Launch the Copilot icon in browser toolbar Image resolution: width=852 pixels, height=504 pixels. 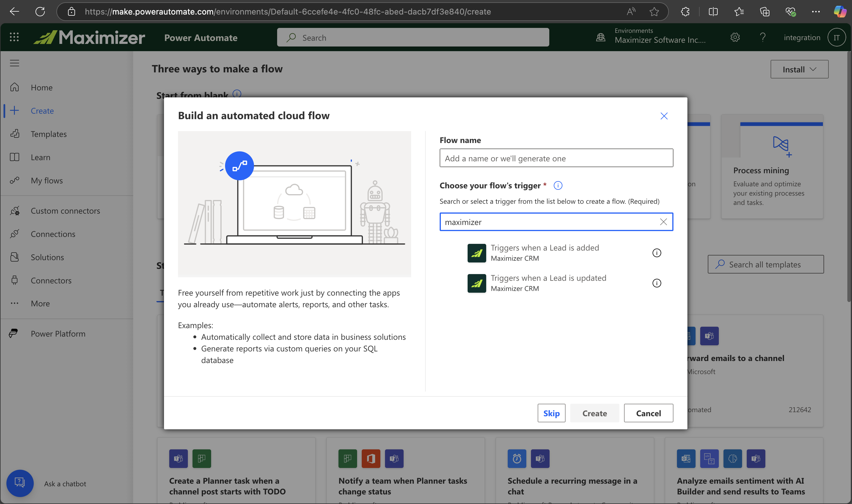coord(840,12)
